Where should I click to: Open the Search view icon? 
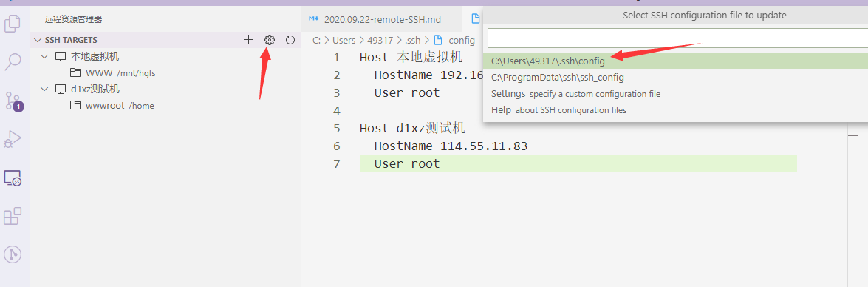point(13,62)
